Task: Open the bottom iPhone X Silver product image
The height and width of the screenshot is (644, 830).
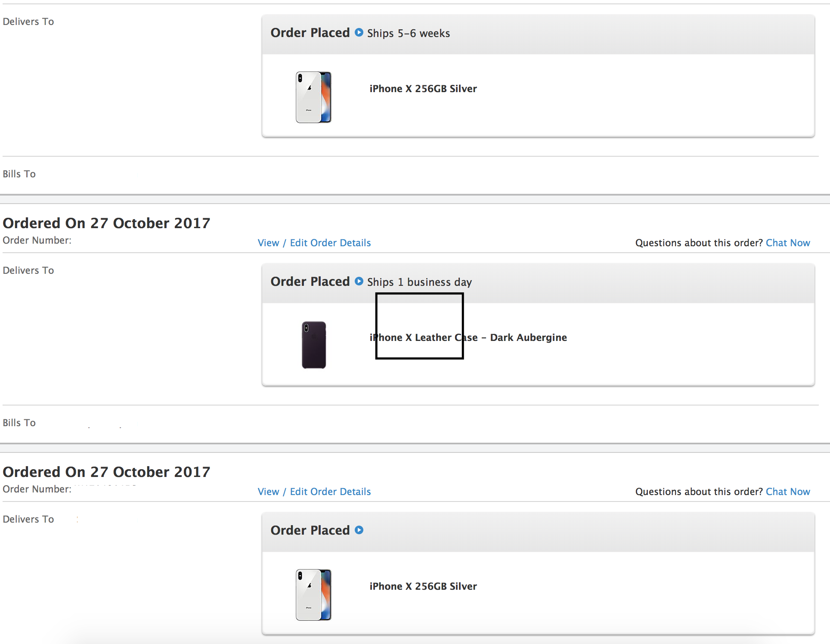Action: pyautogui.click(x=314, y=595)
